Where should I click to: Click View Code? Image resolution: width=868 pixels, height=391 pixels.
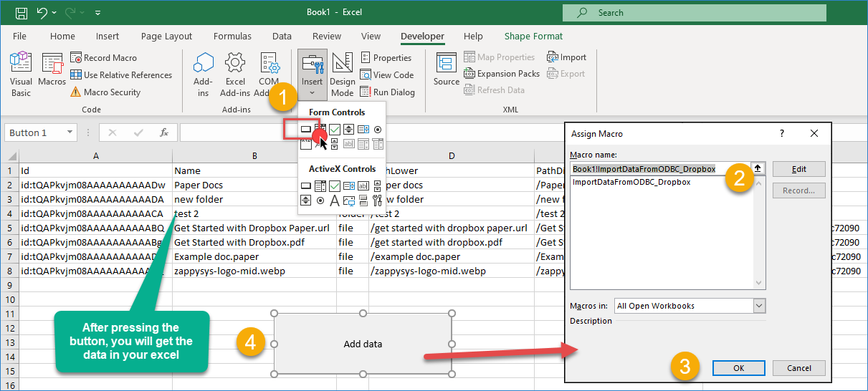pos(387,75)
